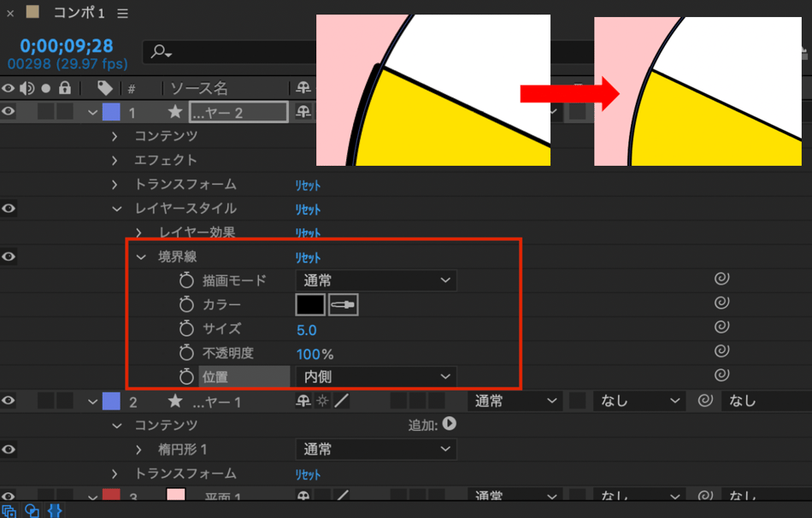Click layer 1 blue label color
Screen dimensions: 812x518
pyautogui.click(x=111, y=112)
